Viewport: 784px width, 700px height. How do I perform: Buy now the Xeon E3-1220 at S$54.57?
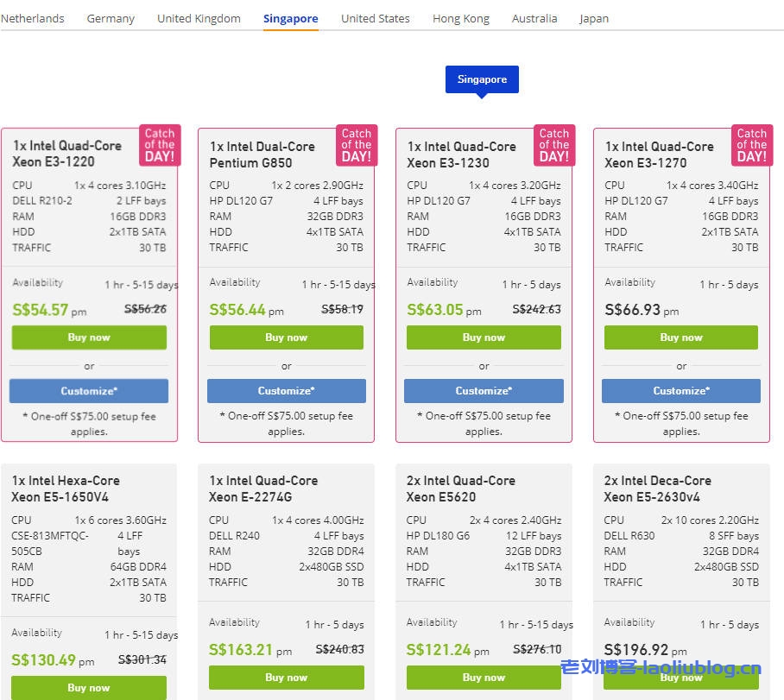[89, 337]
